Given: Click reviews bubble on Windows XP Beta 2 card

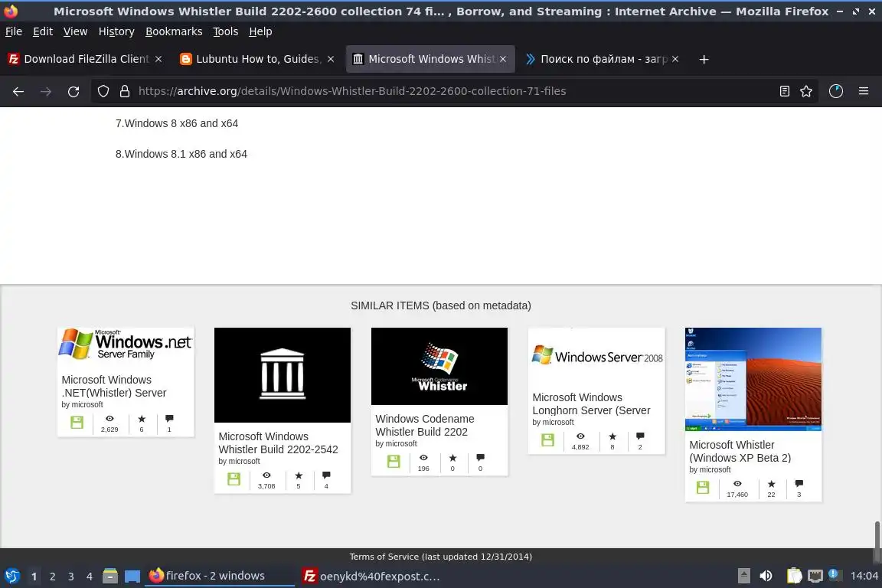Looking at the screenshot, I should click(799, 483).
